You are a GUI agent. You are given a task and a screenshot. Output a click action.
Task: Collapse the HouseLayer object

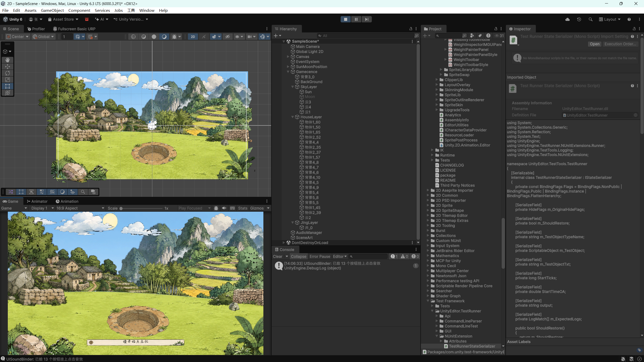pyautogui.click(x=293, y=117)
